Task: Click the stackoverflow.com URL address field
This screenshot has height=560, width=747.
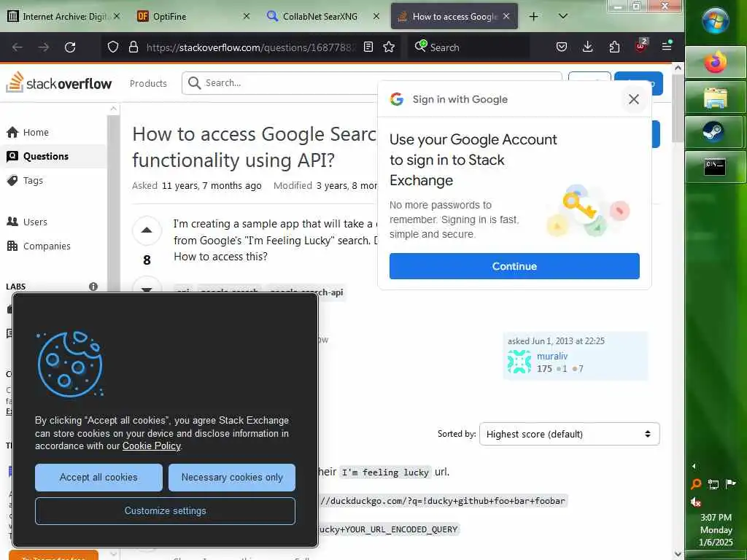Action: point(251,47)
